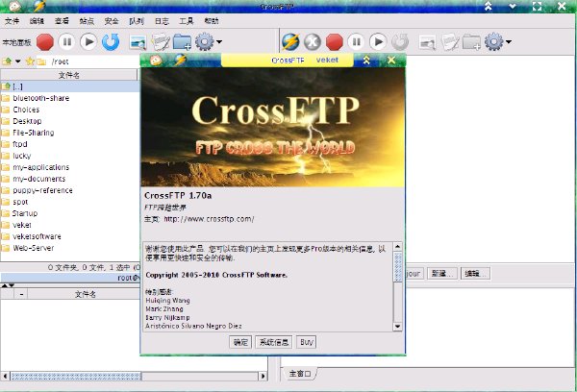The width and height of the screenshot is (577, 392).
Task: Click the remote disconnect X icon
Action: [313, 42]
